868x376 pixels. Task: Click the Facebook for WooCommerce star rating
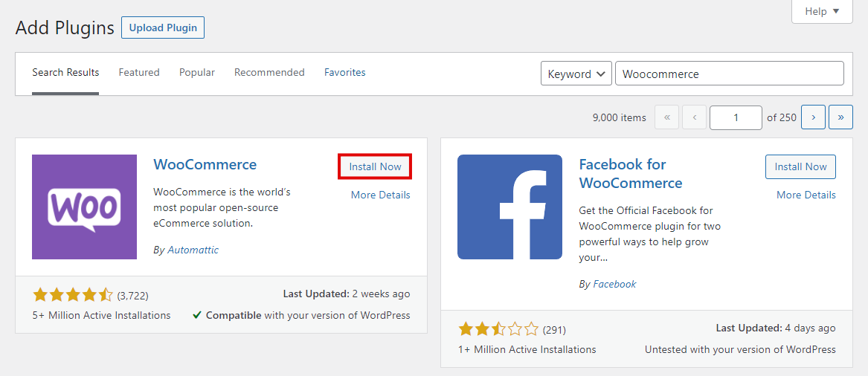[498, 329]
